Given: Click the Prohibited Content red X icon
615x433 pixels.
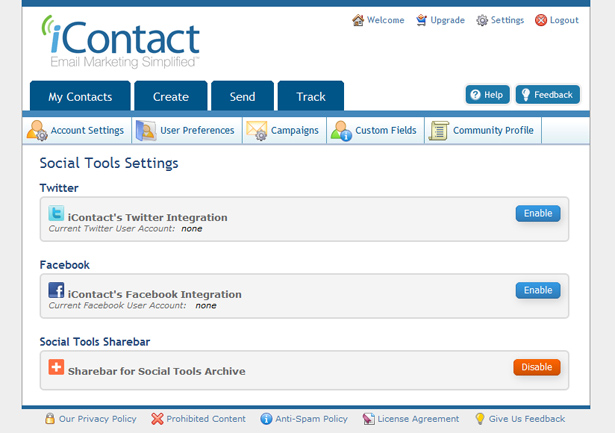Looking at the screenshot, I should pos(157,419).
